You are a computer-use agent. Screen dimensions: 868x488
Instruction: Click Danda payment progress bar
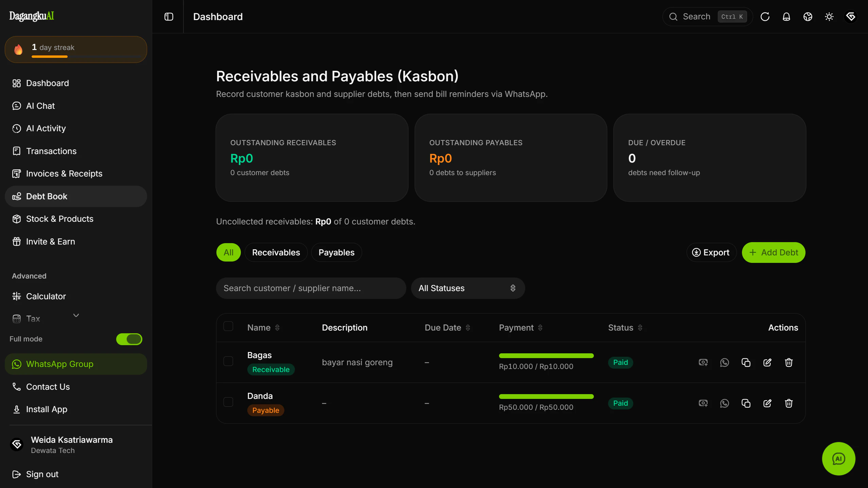[546, 397]
